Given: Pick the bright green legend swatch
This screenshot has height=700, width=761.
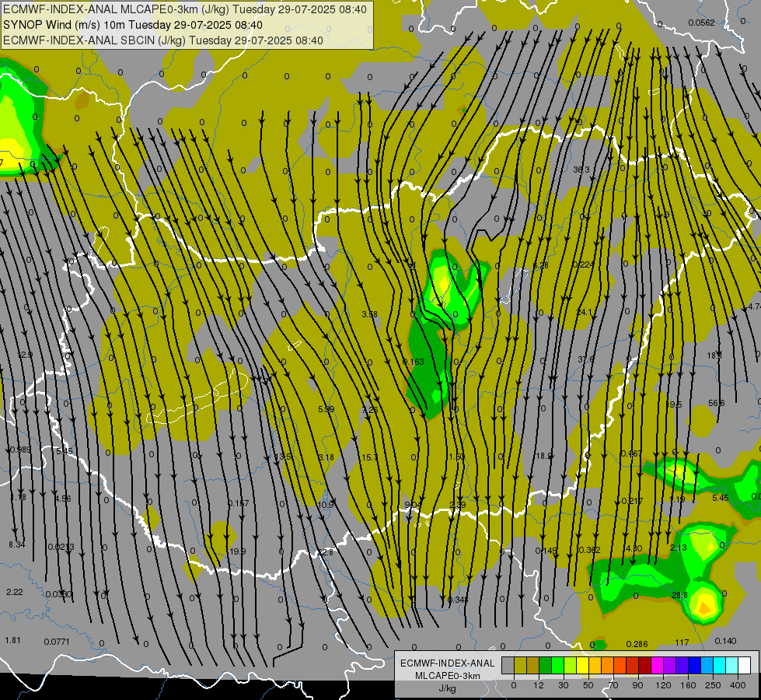Looking at the screenshot, I should coord(557,665).
